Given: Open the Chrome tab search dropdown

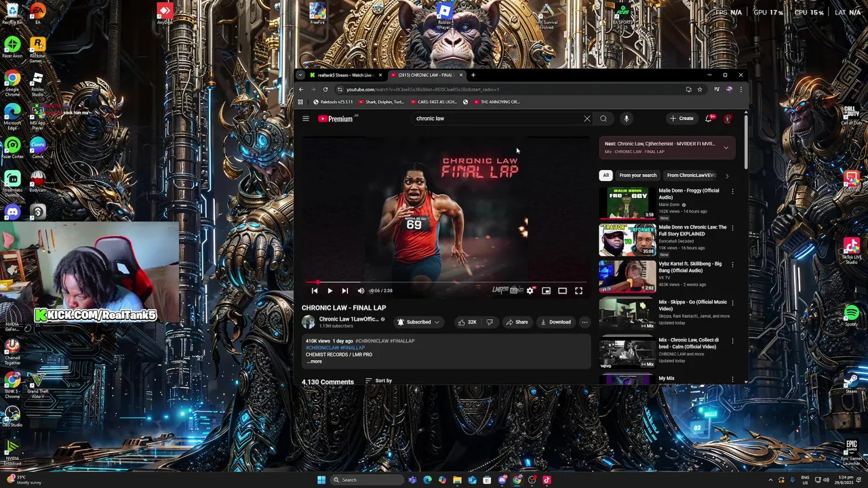Looking at the screenshot, I should (x=301, y=75).
